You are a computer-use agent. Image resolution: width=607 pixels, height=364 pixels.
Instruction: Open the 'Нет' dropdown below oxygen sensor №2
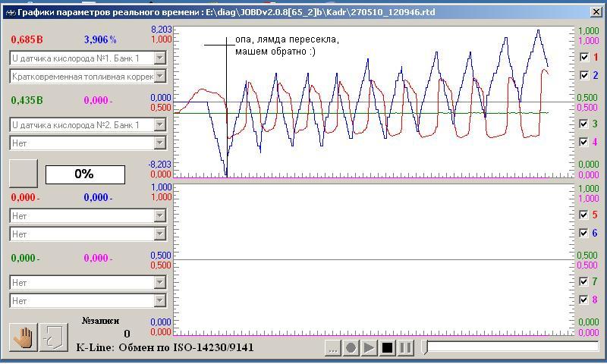coord(159,143)
